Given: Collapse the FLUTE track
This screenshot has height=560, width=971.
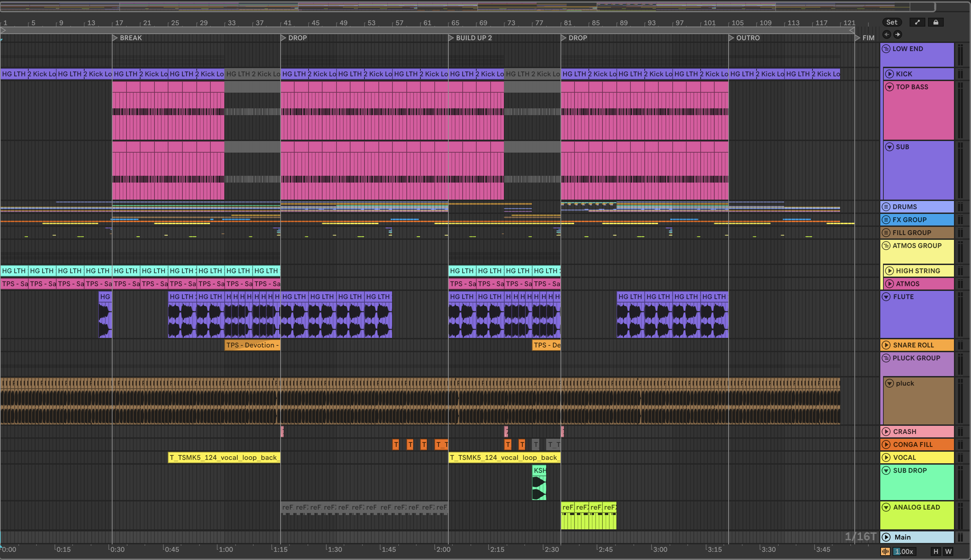Looking at the screenshot, I should tap(886, 297).
